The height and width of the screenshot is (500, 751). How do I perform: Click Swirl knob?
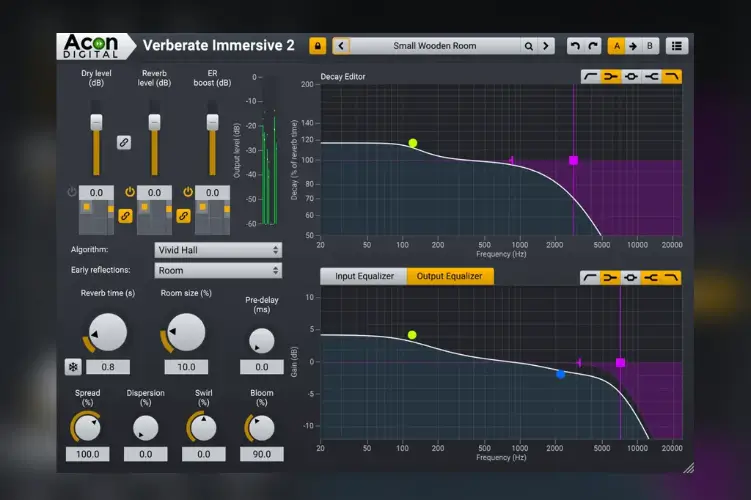coord(204,428)
